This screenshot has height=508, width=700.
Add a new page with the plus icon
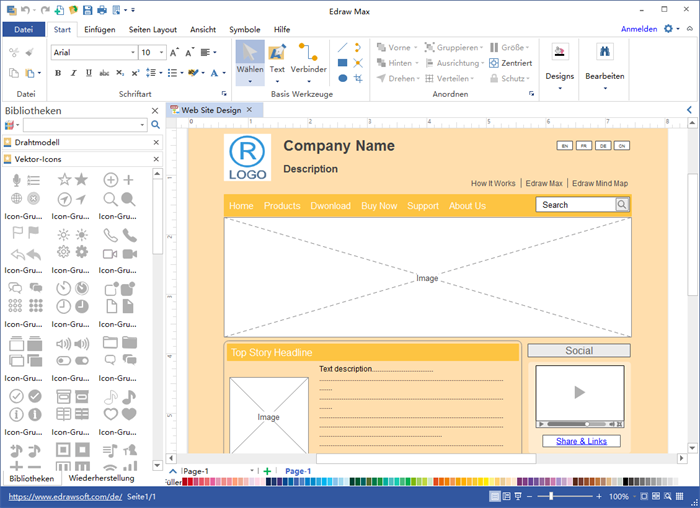pyautogui.click(x=267, y=471)
